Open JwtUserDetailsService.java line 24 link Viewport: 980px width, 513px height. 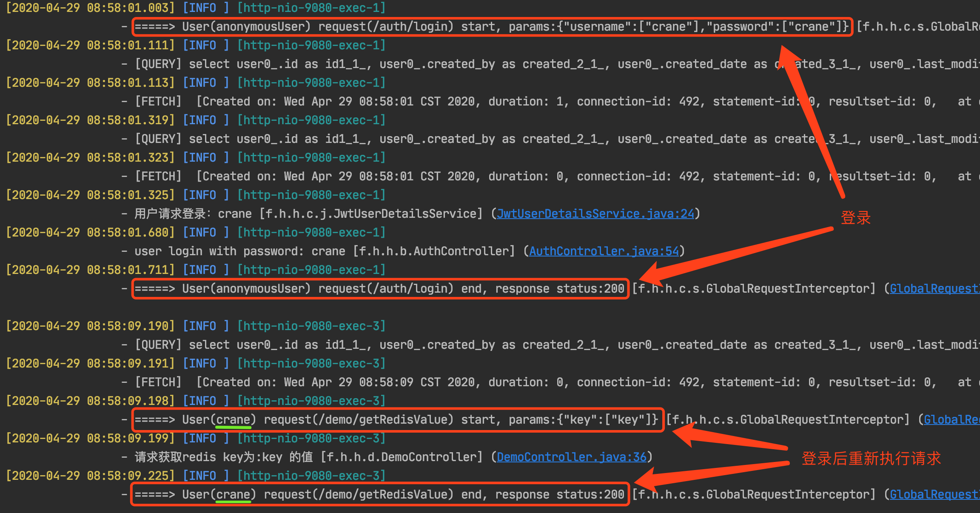[x=595, y=213]
